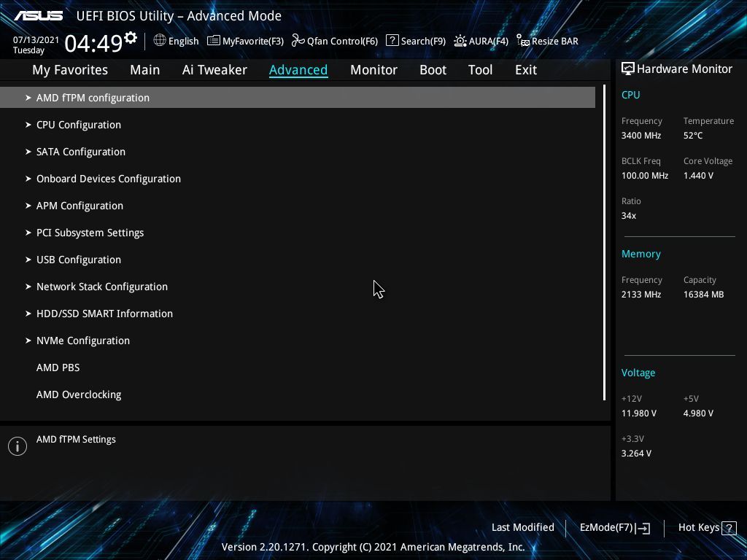The width and height of the screenshot is (747, 560).
Task: Expand AMD fTPM configuration submenu
Action: tap(298, 98)
